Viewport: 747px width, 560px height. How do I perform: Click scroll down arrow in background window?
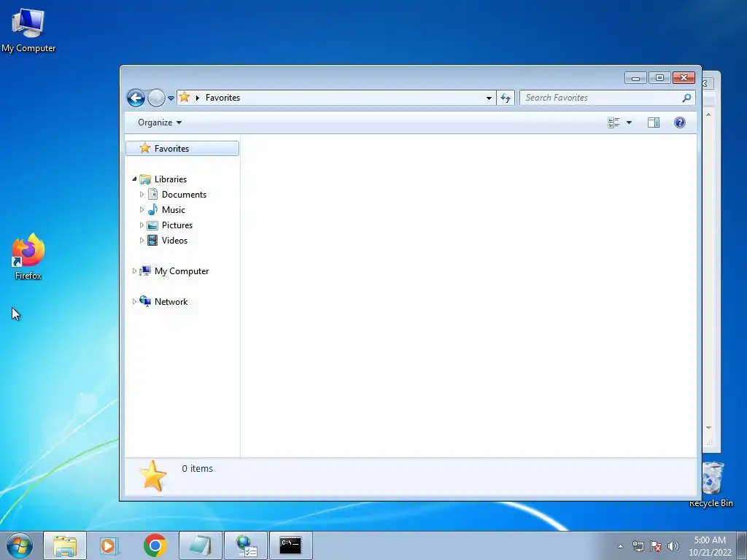(x=708, y=427)
